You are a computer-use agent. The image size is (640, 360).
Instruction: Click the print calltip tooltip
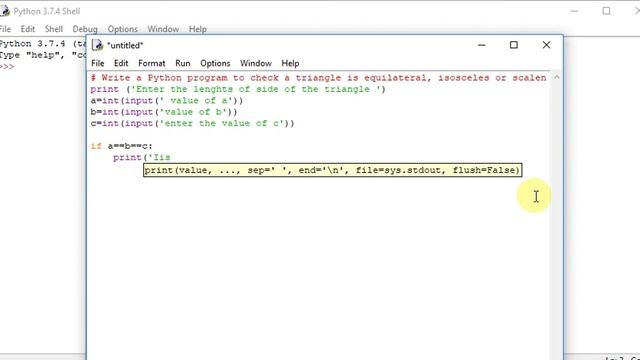(333, 170)
